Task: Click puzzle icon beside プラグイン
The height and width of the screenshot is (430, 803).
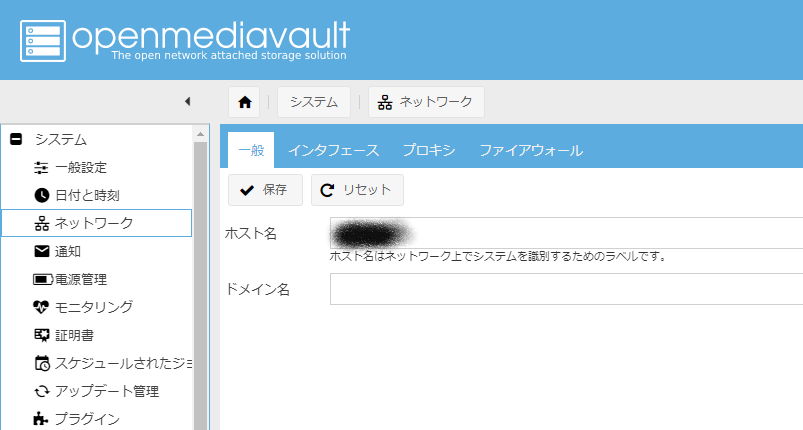Action: 41,419
